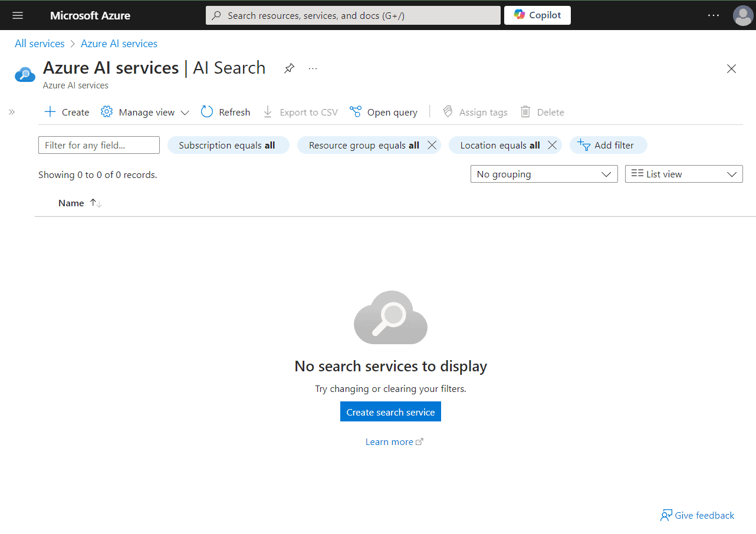Open the top bar more options ellipsis
The width and height of the screenshot is (756, 534).
click(714, 15)
